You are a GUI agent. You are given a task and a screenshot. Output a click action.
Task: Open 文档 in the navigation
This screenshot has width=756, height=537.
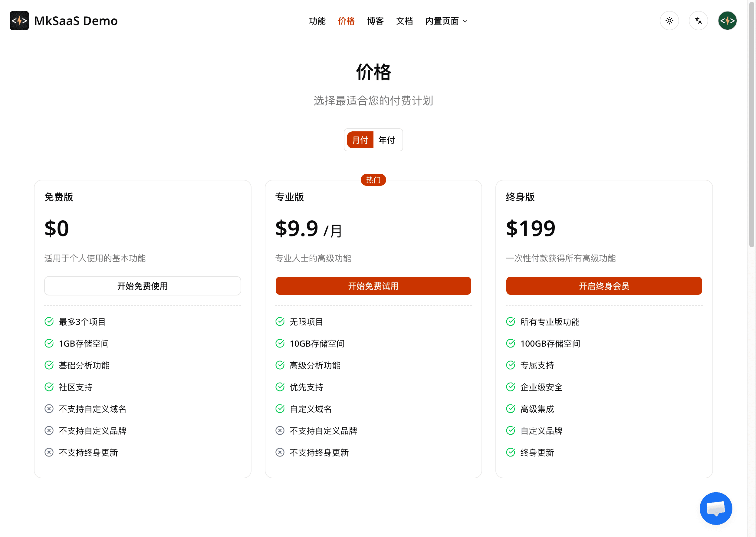404,21
